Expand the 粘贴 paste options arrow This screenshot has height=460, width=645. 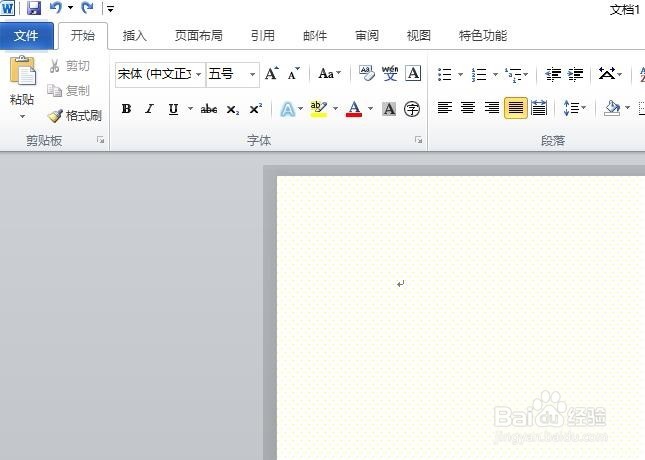(x=22, y=117)
